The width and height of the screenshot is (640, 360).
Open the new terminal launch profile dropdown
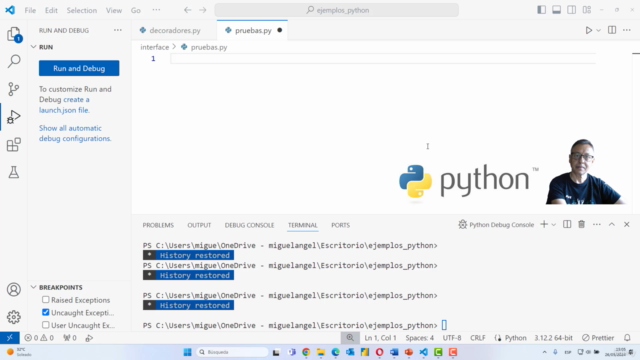(x=553, y=224)
